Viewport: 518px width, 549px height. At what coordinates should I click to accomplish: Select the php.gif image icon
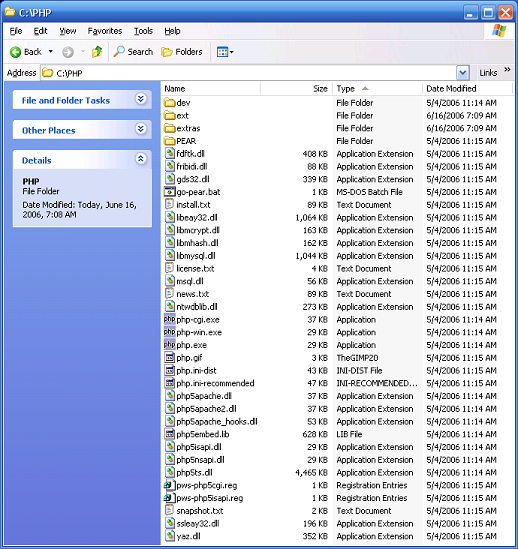point(170,357)
